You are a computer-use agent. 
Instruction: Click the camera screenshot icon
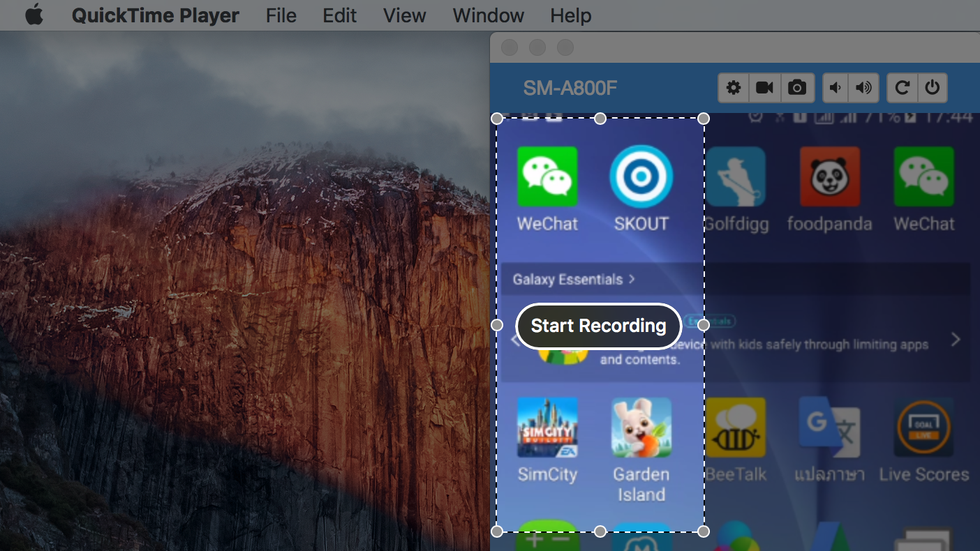click(x=796, y=88)
